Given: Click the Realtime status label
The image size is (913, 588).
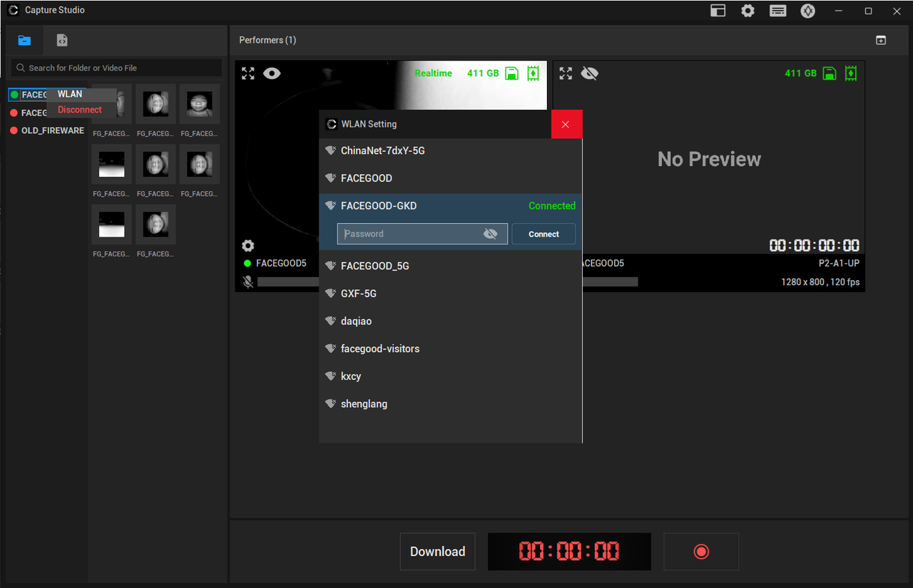Looking at the screenshot, I should [x=433, y=73].
